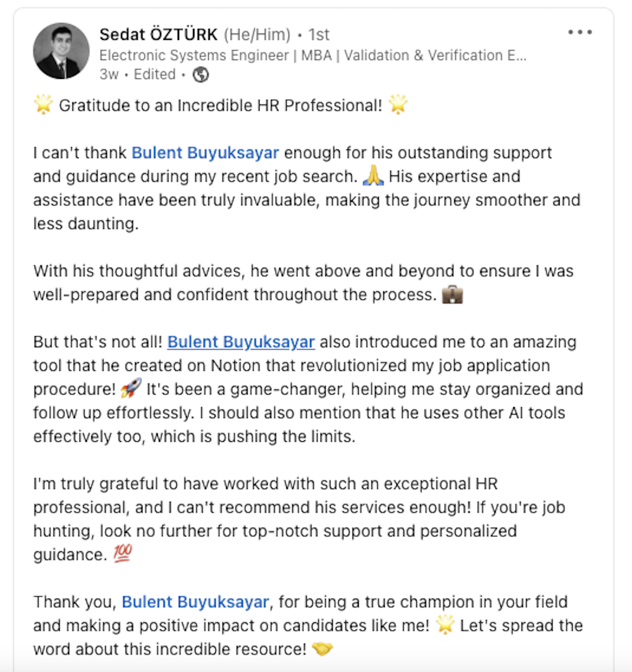Viewport: 632px width, 672px height.
Task: Open Sedat ÖZTÜRK's profile via his name
Action: coord(158,34)
